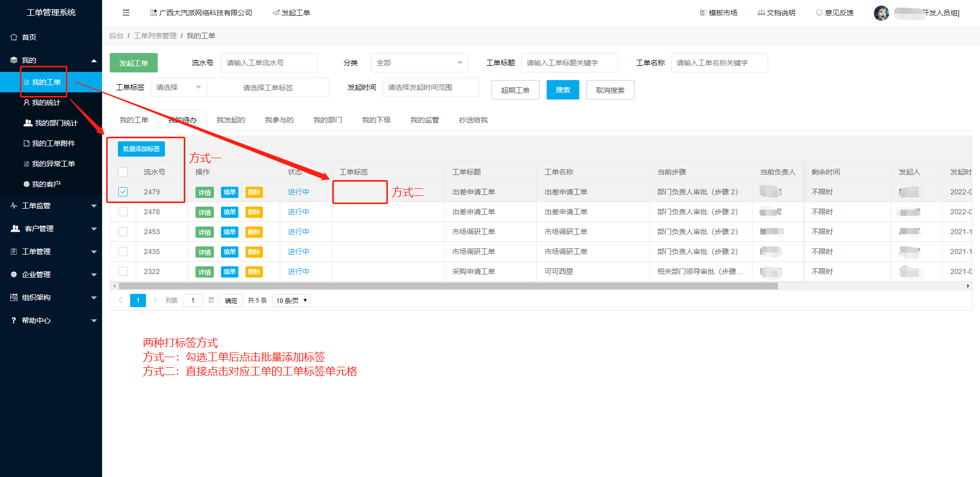Open the 分类 dropdown showing 全部
Viewport: 980px width, 477px height.
pyautogui.click(x=419, y=63)
